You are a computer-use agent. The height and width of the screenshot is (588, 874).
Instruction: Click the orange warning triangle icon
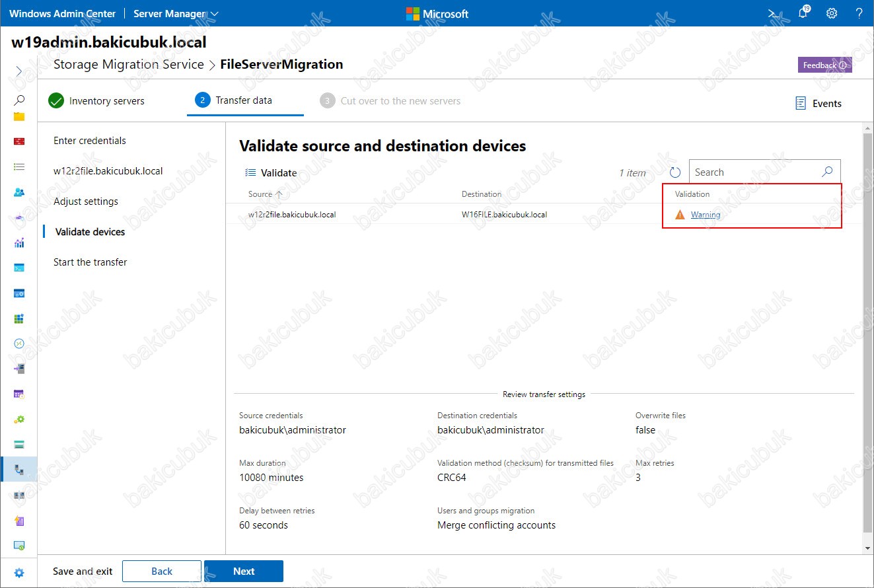pos(680,215)
